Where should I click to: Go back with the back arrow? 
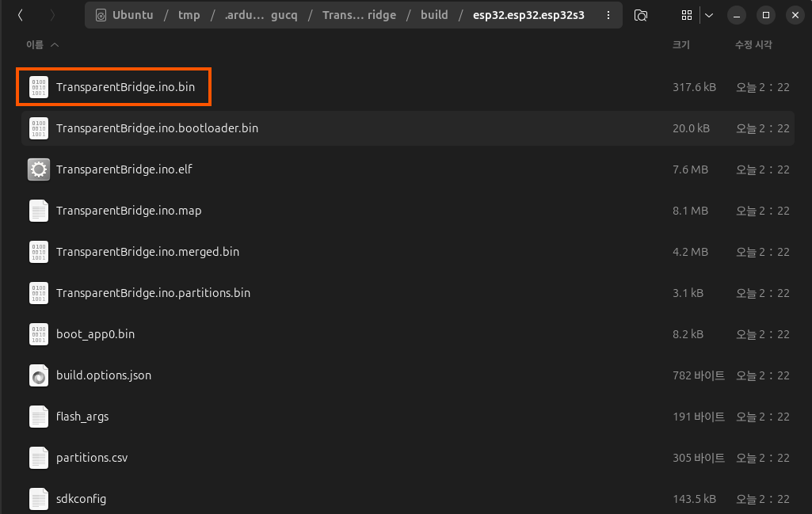click(20, 16)
